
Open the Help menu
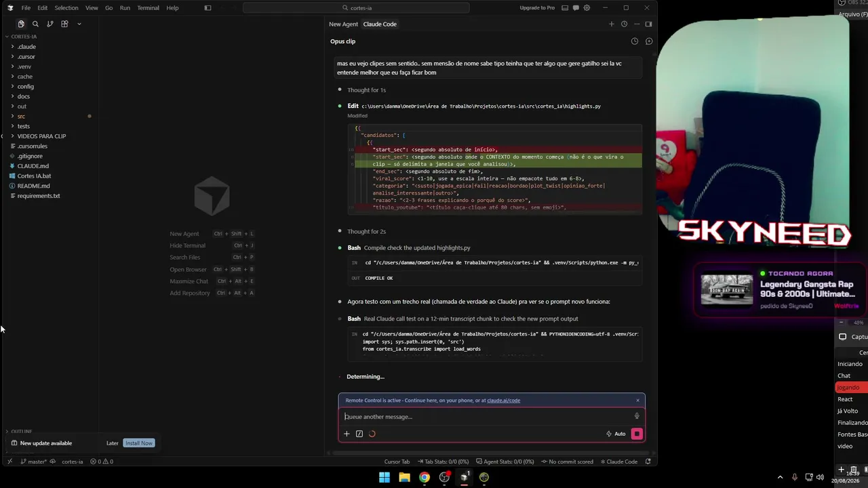pyautogui.click(x=172, y=8)
